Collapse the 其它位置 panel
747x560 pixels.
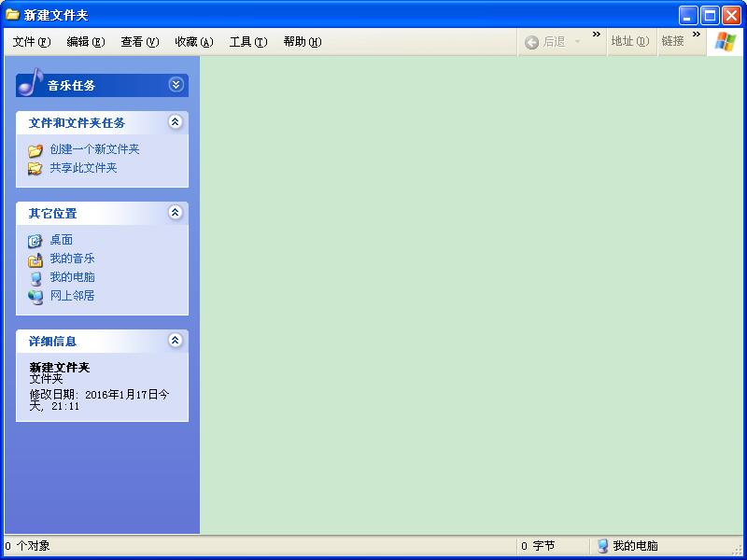pyautogui.click(x=175, y=213)
